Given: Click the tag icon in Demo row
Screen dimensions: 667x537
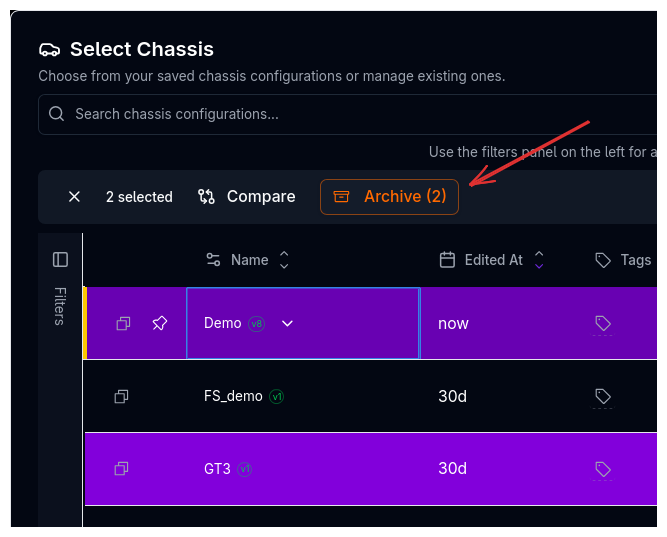Looking at the screenshot, I should point(602,323).
